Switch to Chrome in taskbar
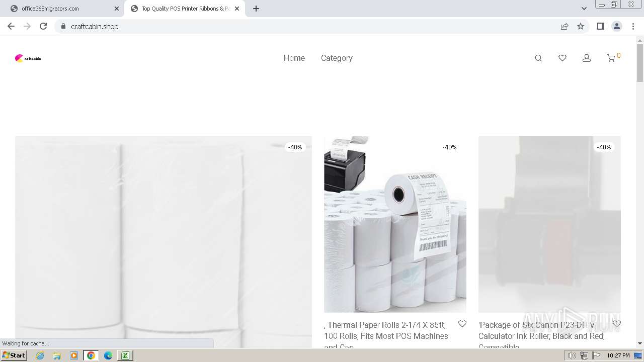Viewport: 644px width, 362px height. tap(91, 355)
